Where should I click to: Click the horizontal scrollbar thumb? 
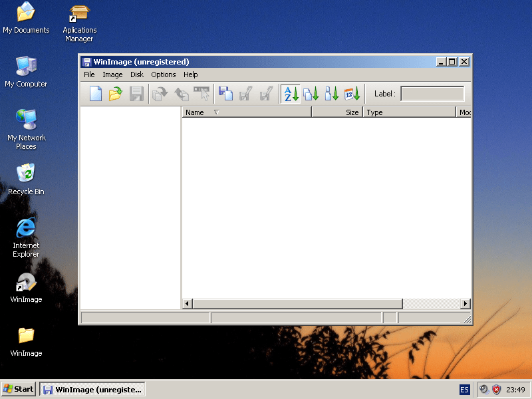[x=297, y=304]
